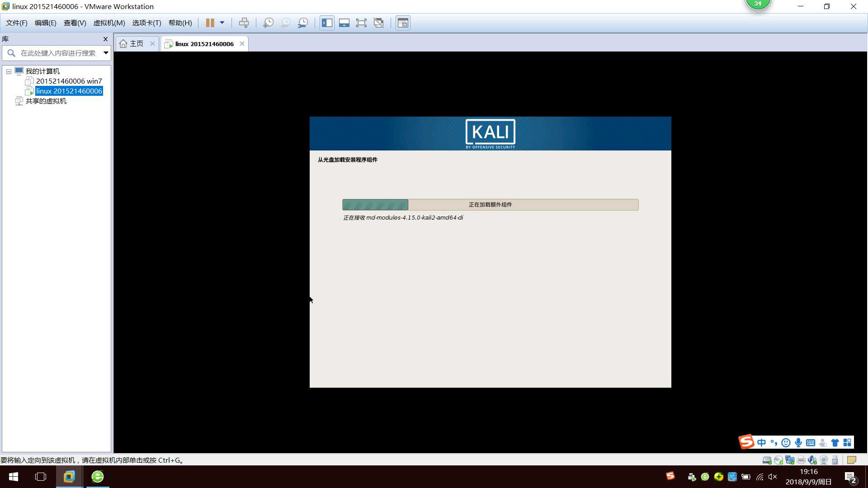Click the USB device status icon
The image size is (868, 488).
pyautogui.click(x=835, y=460)
